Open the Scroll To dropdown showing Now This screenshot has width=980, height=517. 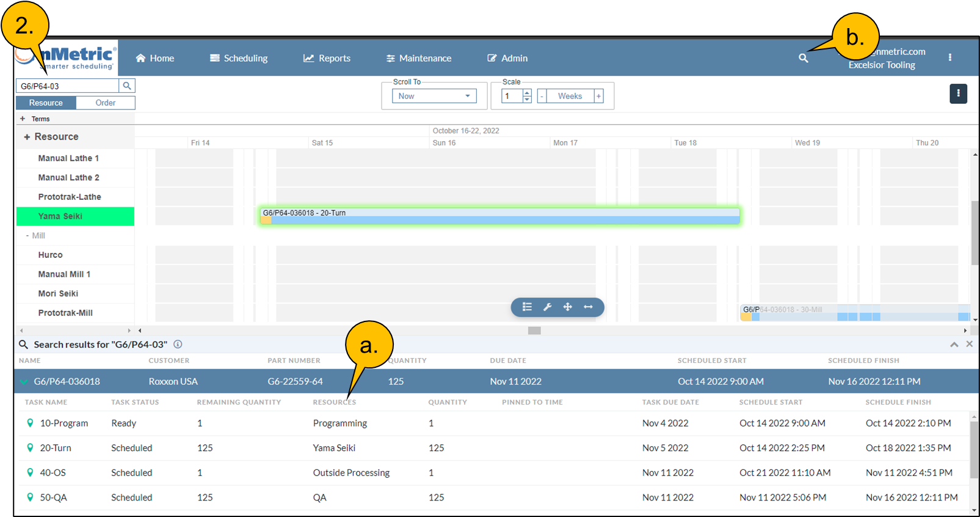(x=434, y=96)
